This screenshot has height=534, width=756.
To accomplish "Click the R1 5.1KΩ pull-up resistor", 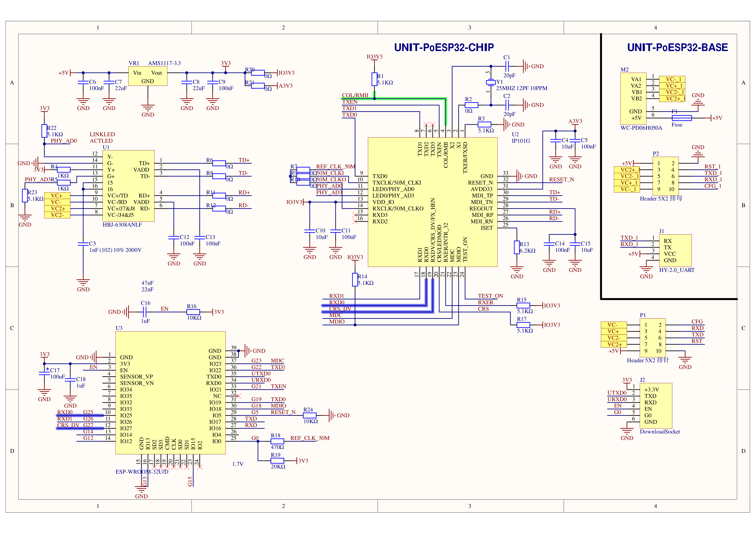I will (374, 79).
